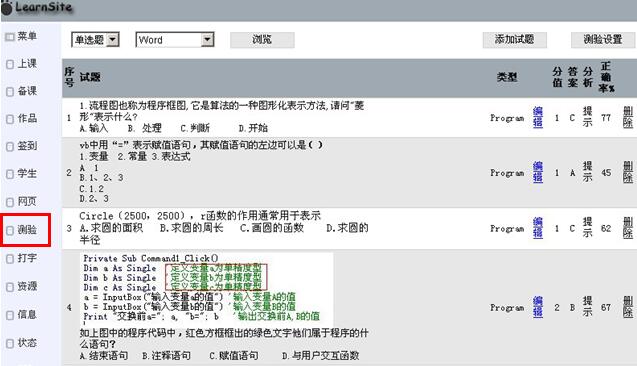
Task: Click the 正确率% column header
Action: [606, 77]
